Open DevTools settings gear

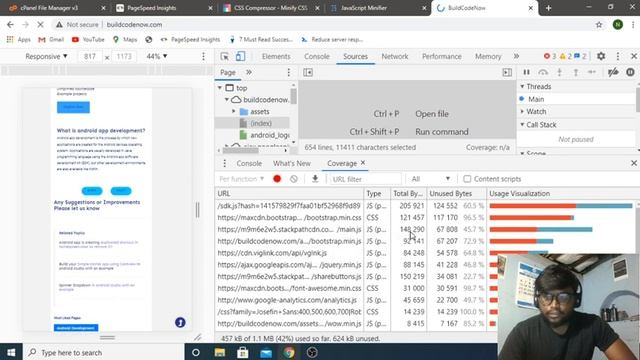pyautogui.click(x=601, y=56)
